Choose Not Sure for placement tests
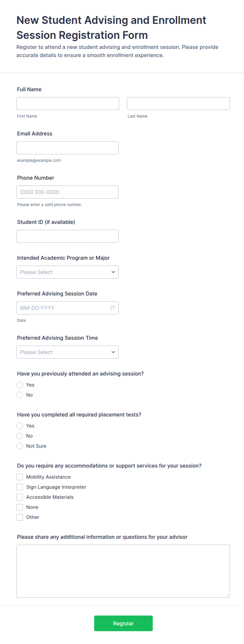The height and width of the screenshot is (644, 244). tap(20, 446)
